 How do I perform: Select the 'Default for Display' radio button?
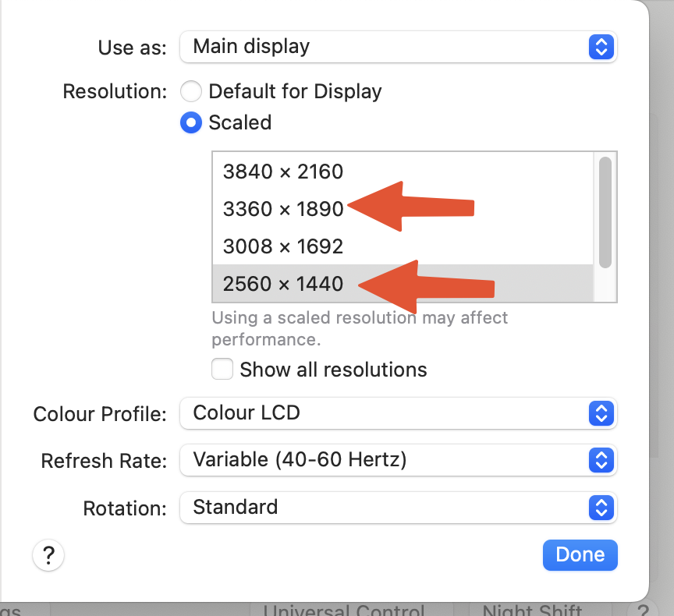pos(191,91)
